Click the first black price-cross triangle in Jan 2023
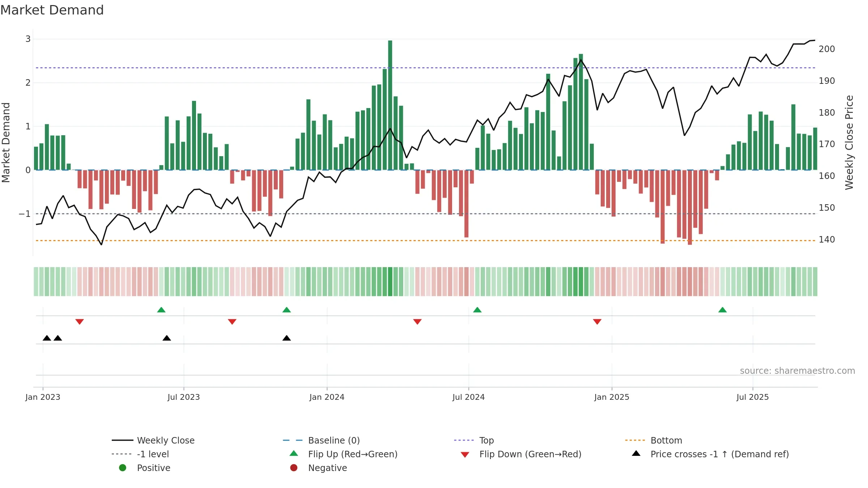This screenshot has height=488, width=868. (47, 338)
